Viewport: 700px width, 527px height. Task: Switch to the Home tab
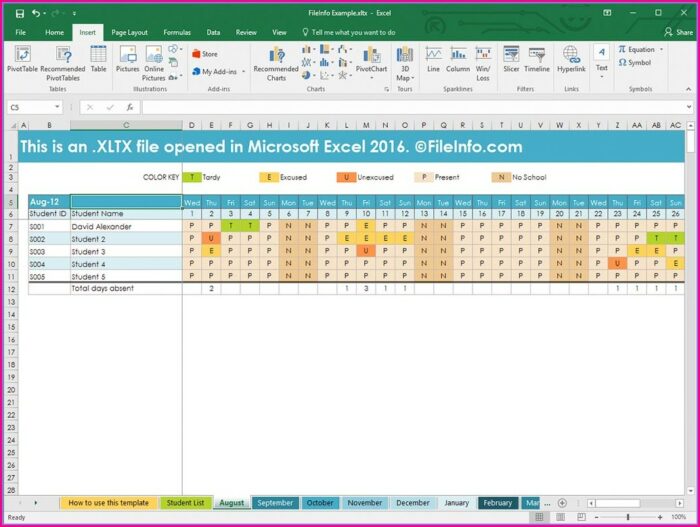pyautogui.click(x=54, y=32)
